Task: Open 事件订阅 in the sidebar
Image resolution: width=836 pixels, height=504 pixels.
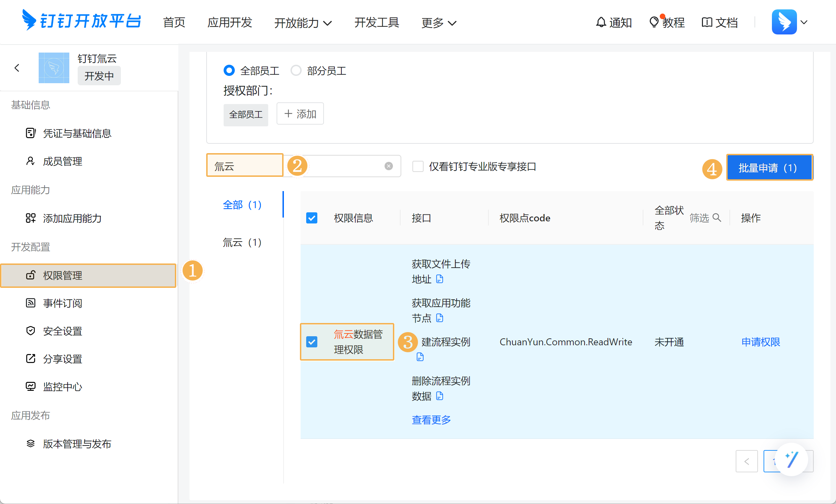Action: 63,303
